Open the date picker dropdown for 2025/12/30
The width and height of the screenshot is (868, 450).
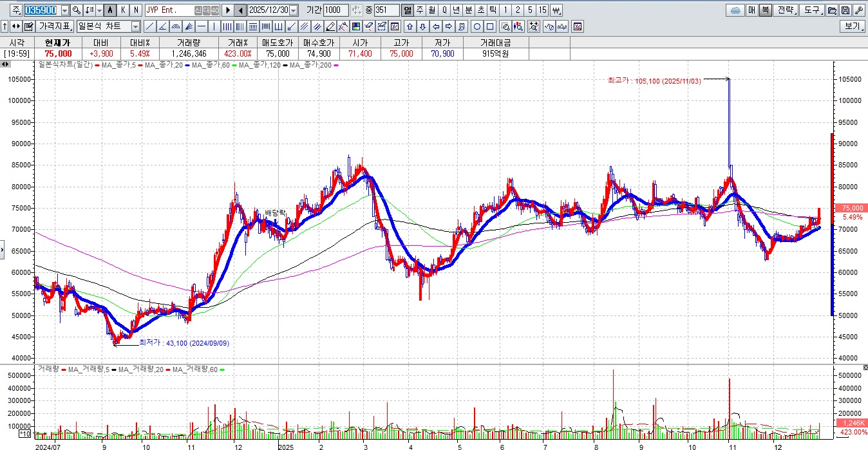(x=294, y=10)
